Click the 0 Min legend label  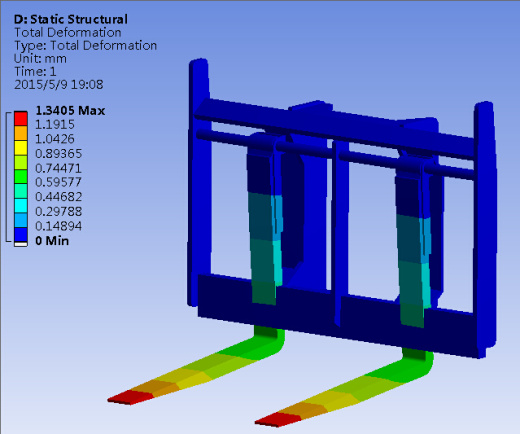[x=52, y=241]
